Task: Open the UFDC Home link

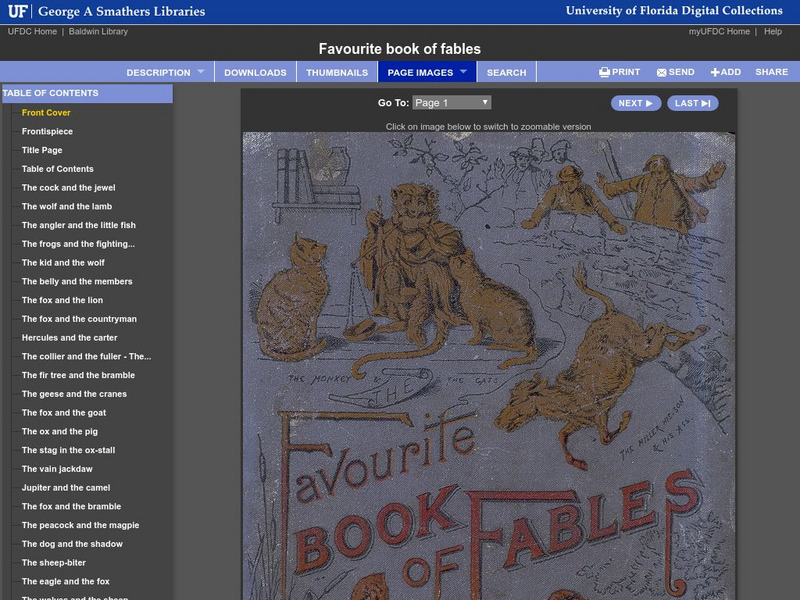Action: point(34,31)
